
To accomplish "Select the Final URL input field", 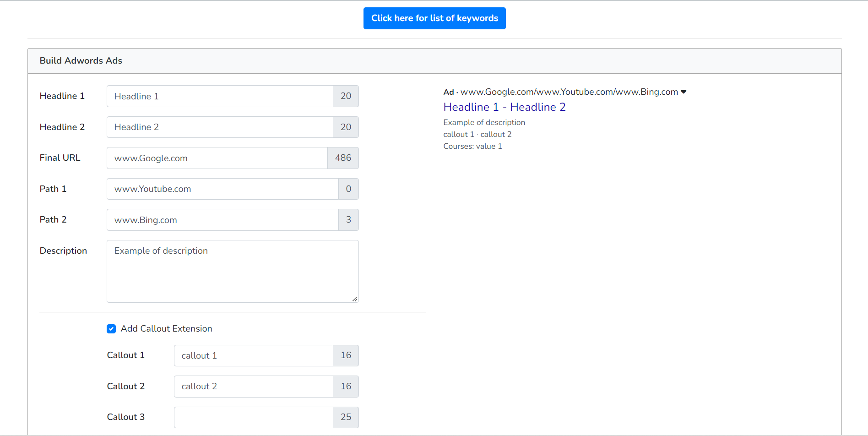I will [x=217, y=158].
